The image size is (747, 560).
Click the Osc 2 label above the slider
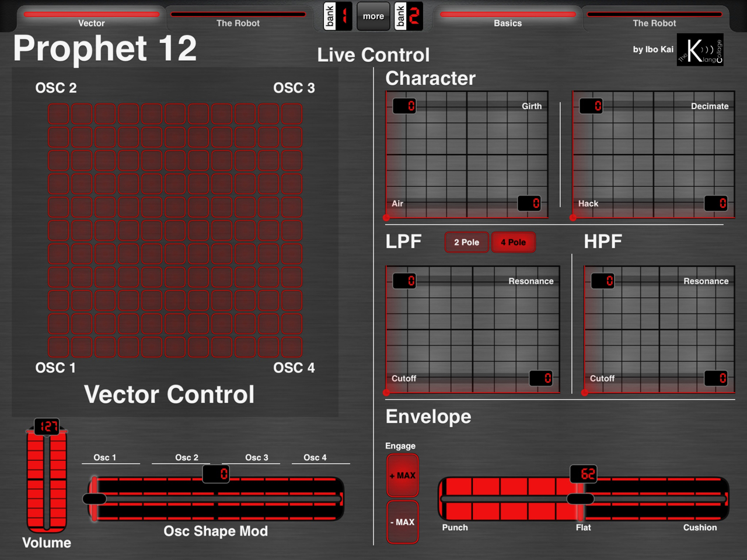click(x=187, y=457)
